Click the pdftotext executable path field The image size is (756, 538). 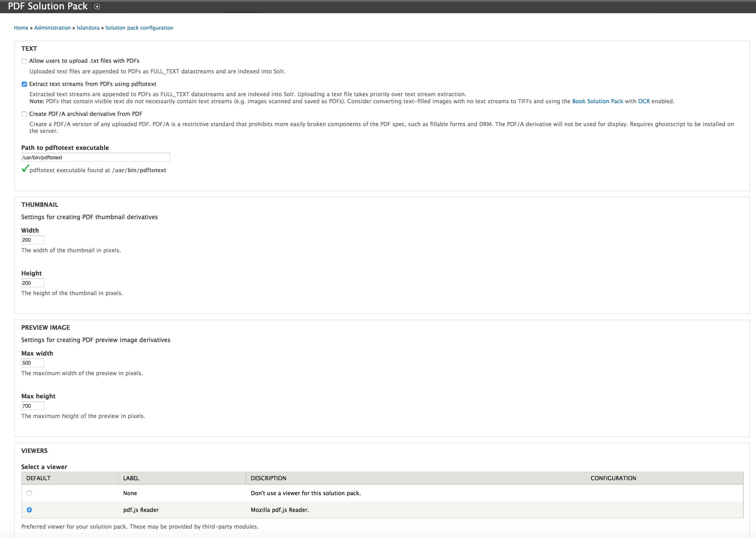pos(95,157)
